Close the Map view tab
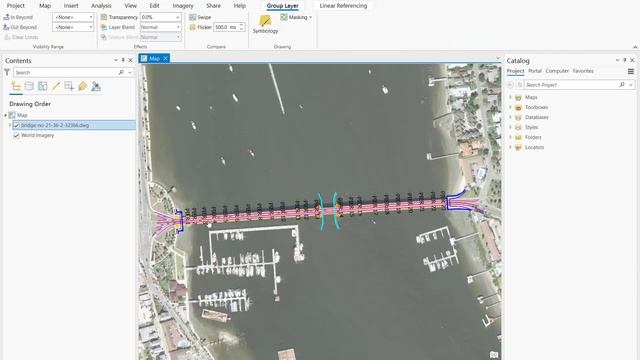The width and height of the screenshot is (640, 360). (x=165, y=58)
